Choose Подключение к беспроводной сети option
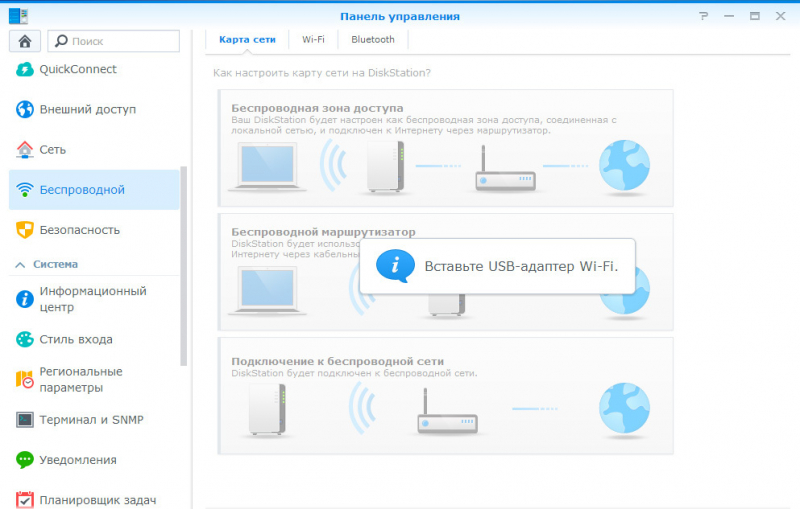This screenshot has height=509, width=800. tap(445, 396)
